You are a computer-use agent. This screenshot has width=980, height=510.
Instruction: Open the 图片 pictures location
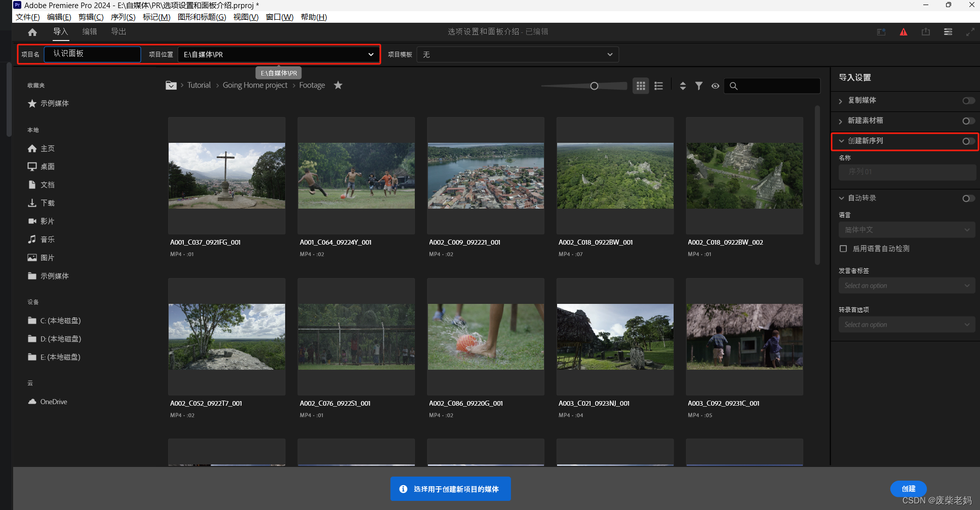42,258
